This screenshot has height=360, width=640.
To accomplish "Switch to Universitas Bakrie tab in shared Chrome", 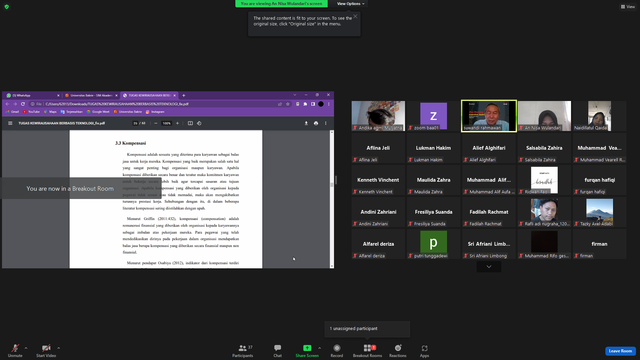I will (91, 96).
